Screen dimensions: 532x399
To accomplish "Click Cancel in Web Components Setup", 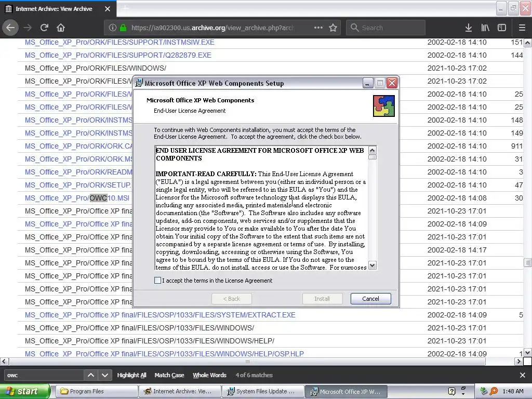I will 370,299.
